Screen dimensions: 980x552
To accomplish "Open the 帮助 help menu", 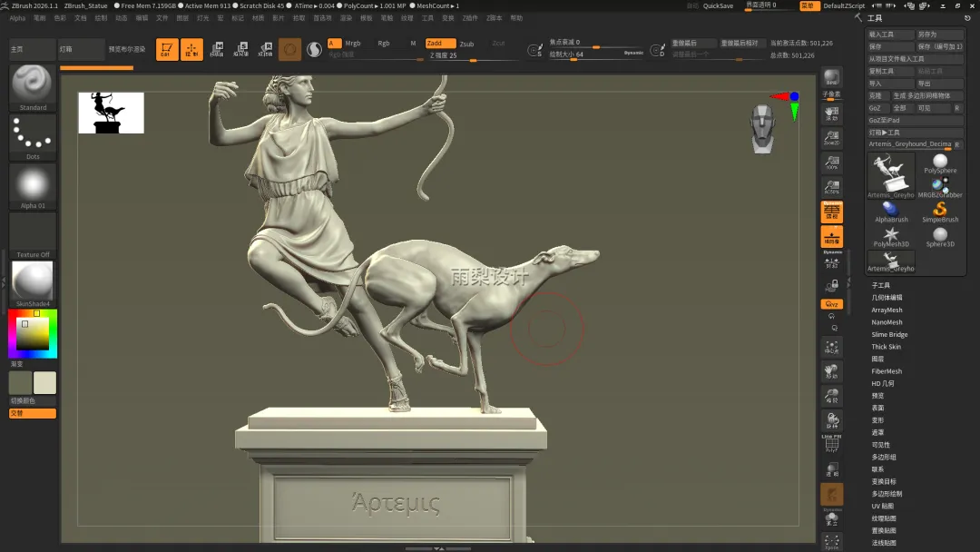I will 516,18.
